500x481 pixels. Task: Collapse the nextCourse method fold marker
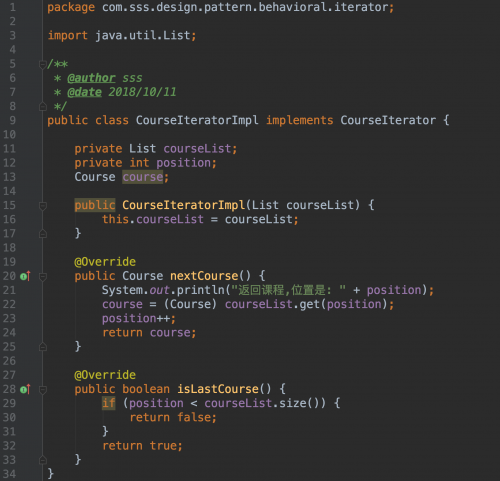click(43, 276)
